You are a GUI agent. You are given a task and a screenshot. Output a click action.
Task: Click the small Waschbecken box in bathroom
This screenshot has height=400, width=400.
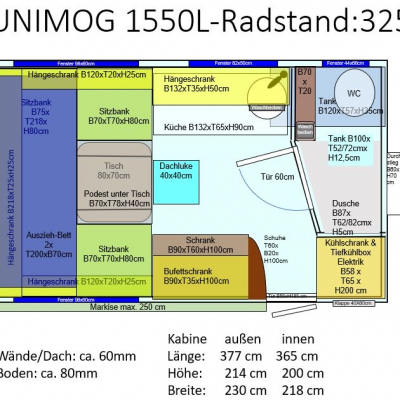coord(305,129)
